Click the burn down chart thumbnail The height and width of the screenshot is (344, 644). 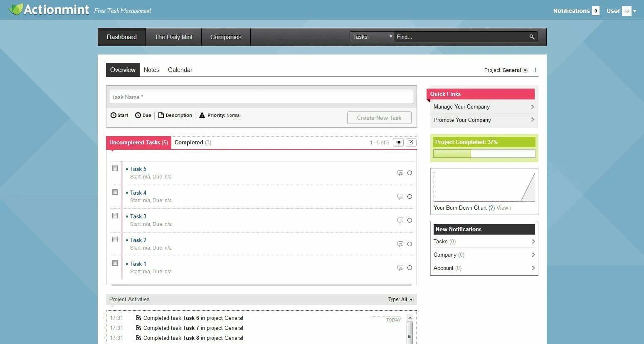484,187
